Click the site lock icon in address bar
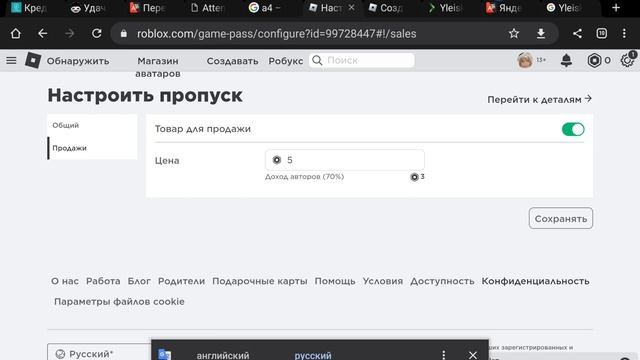 [124, 34]
